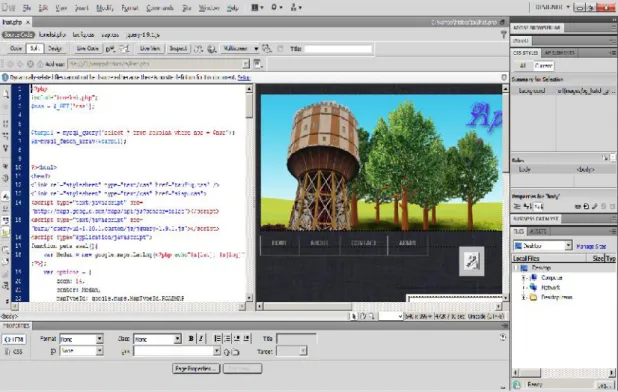Switch CSS Styles panel to All mode
Screen dimensions: 618x392
tap(523, 66)
